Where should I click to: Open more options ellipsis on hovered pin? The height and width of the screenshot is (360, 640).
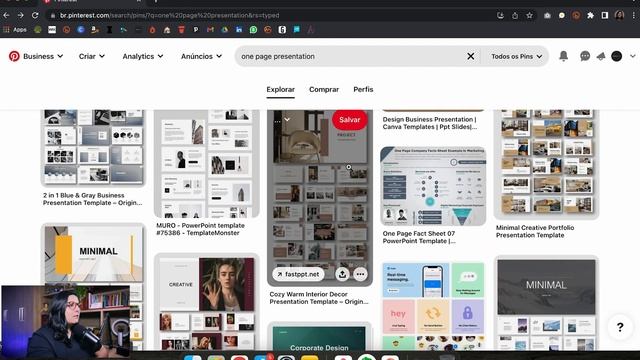360,274
